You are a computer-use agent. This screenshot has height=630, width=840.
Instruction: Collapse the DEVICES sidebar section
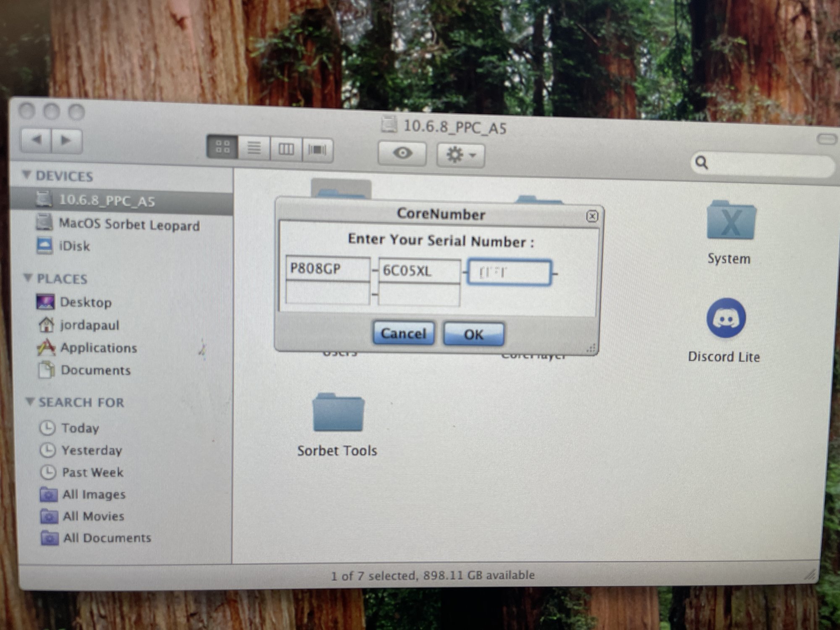27,174
